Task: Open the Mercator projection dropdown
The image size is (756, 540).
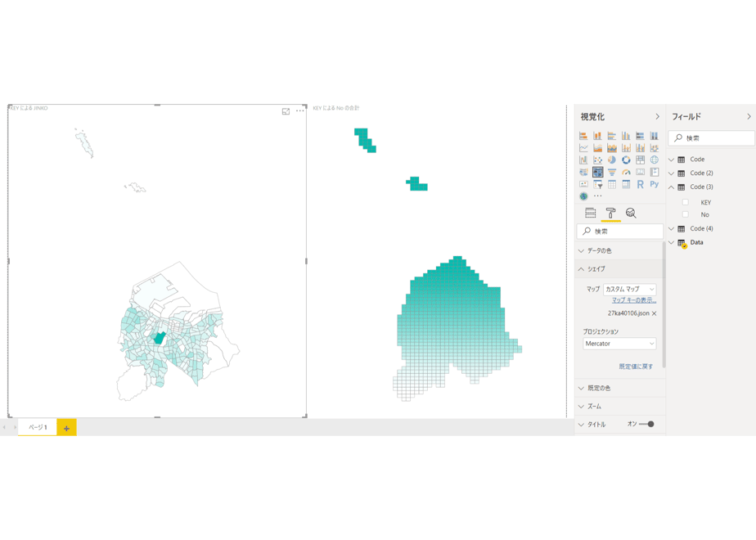Action: (619, 344)
